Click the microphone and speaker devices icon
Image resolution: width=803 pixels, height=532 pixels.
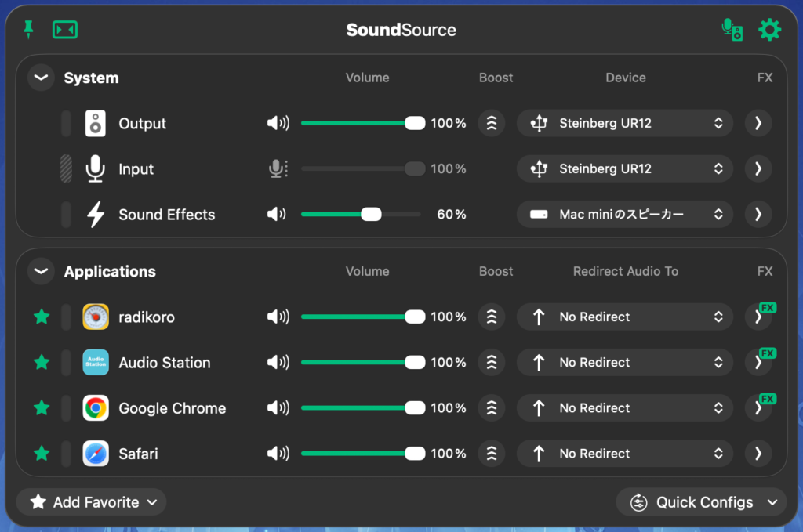(732, 30)
